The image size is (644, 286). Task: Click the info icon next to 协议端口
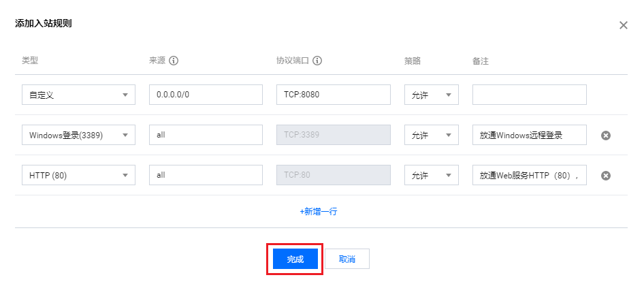pyautogui.click(x=317, y=61)
